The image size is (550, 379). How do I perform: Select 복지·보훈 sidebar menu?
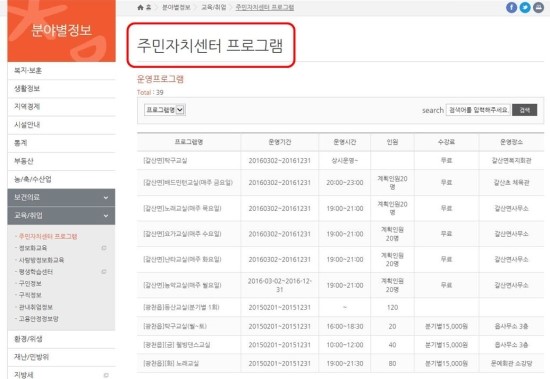(x=28, y=70)
